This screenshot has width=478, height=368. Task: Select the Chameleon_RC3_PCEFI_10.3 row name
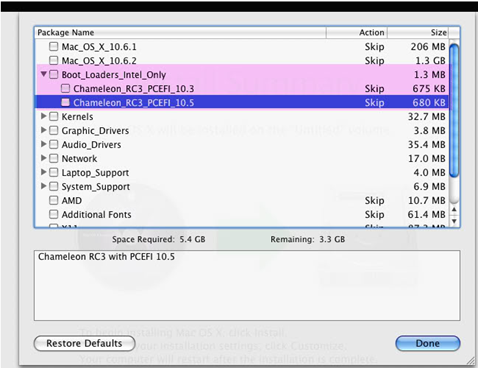(x=134, y=89)
